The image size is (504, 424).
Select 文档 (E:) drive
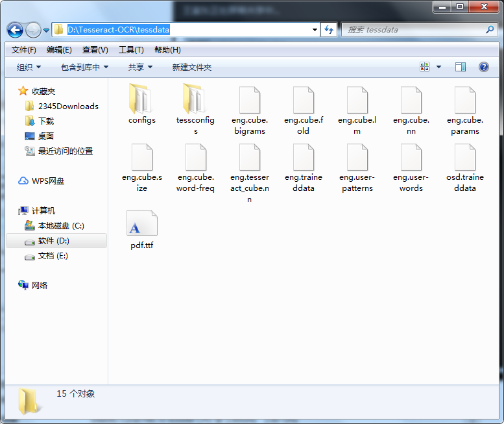click(46, 256)
